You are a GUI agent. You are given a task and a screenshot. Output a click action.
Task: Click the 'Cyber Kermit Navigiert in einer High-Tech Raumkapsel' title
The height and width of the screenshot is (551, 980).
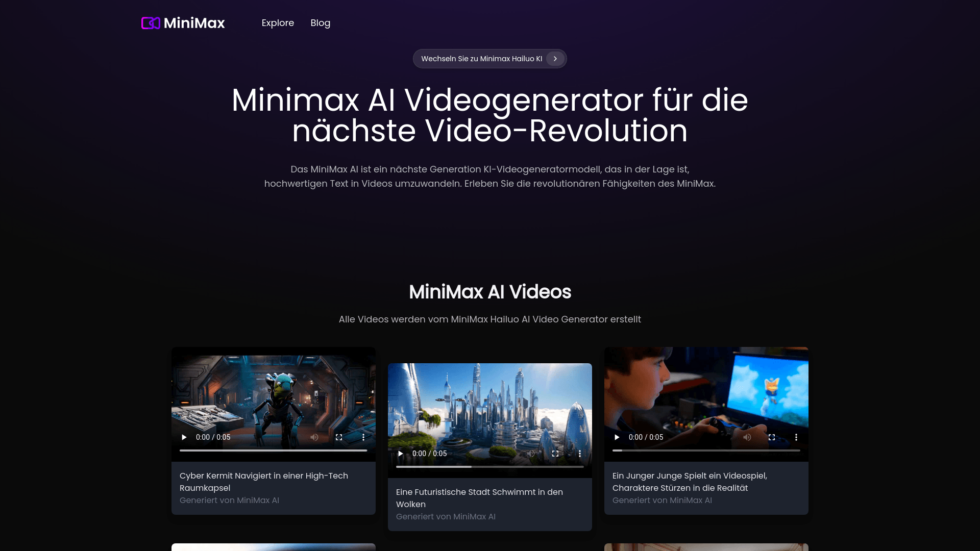pos(264,482)
